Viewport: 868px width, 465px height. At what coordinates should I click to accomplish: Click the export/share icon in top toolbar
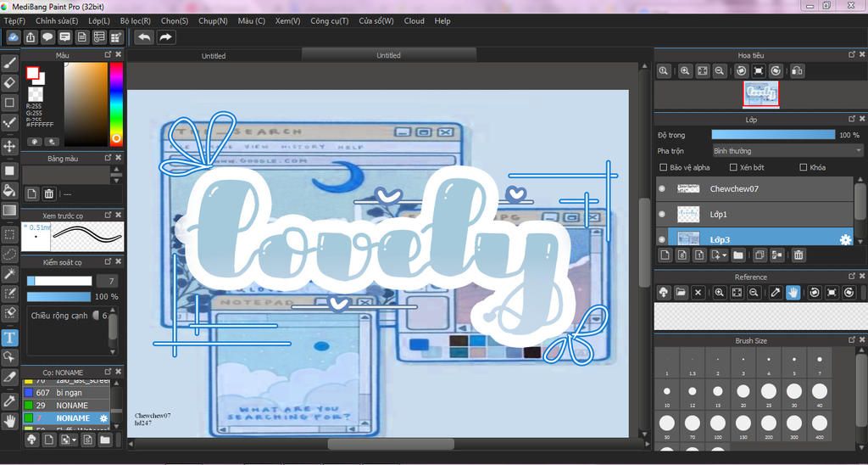click(x=31, y=37)
